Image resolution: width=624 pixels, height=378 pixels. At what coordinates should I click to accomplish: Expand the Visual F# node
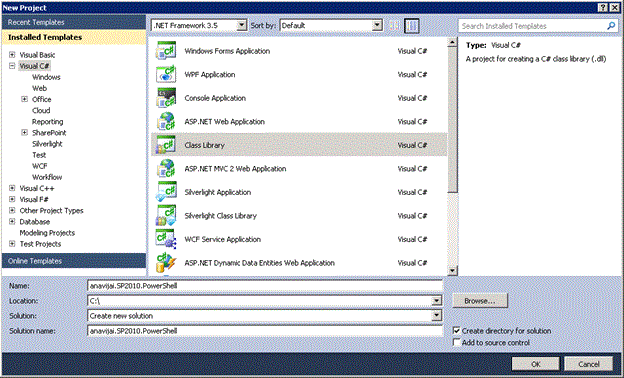coord(12,199)
